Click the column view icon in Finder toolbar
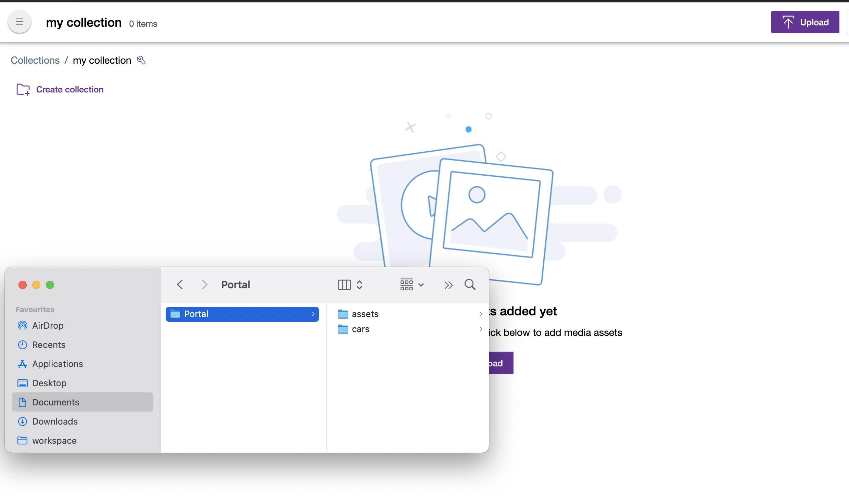The width and height of the screenshot is (849, 504). click(344, 285)
